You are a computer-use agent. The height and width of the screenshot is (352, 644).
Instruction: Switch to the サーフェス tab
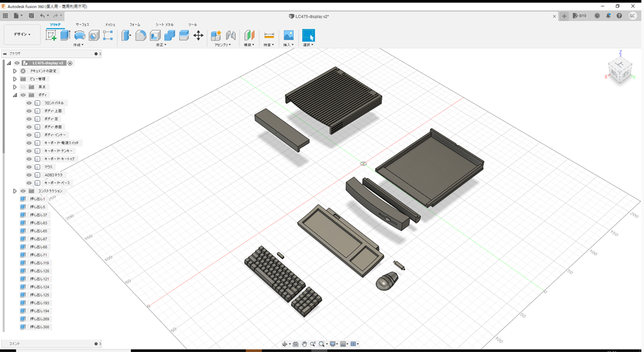(x=82, y=24)
